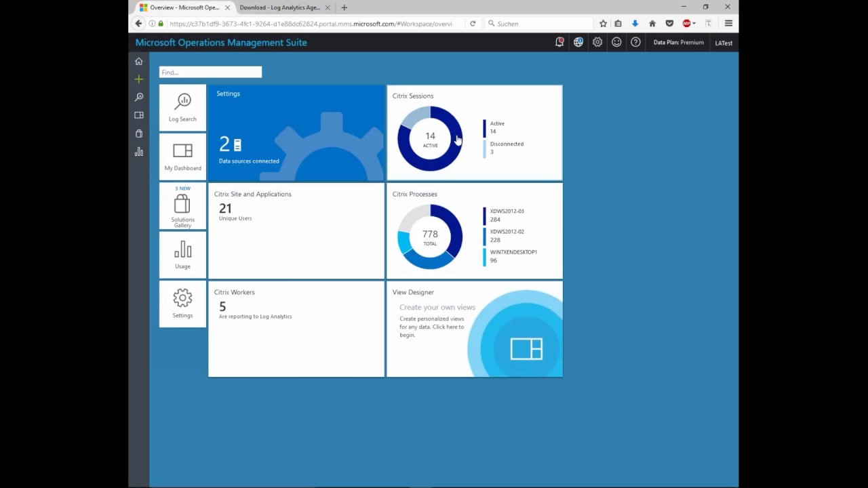Open notifications bell in OMS header

pyautogui.click(x=559, y=42)
